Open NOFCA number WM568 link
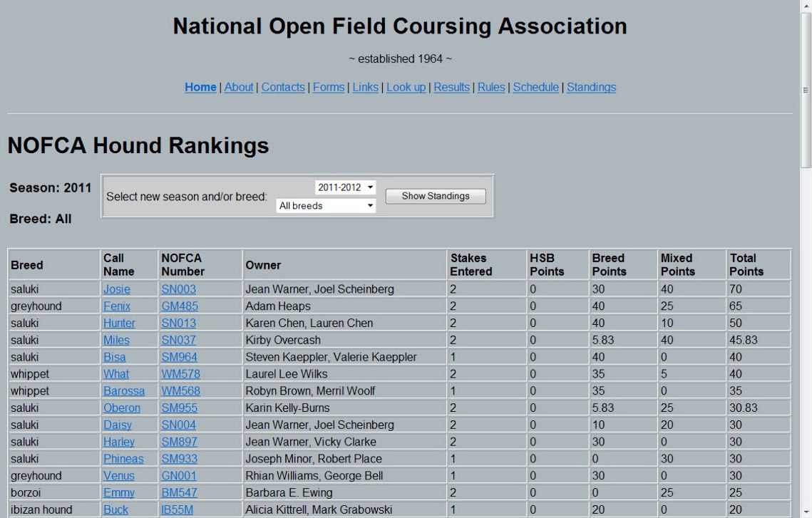 point(181,391)
